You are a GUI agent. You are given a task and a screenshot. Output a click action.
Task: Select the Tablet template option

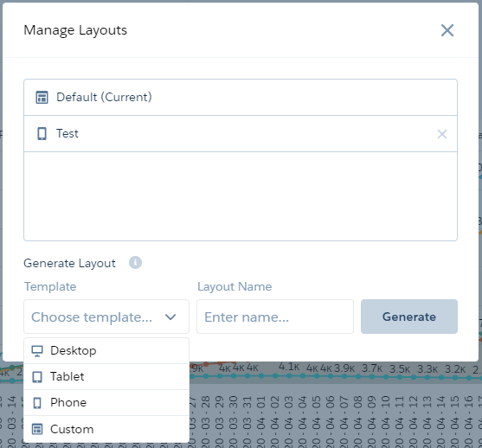click(x=106, y=377)
